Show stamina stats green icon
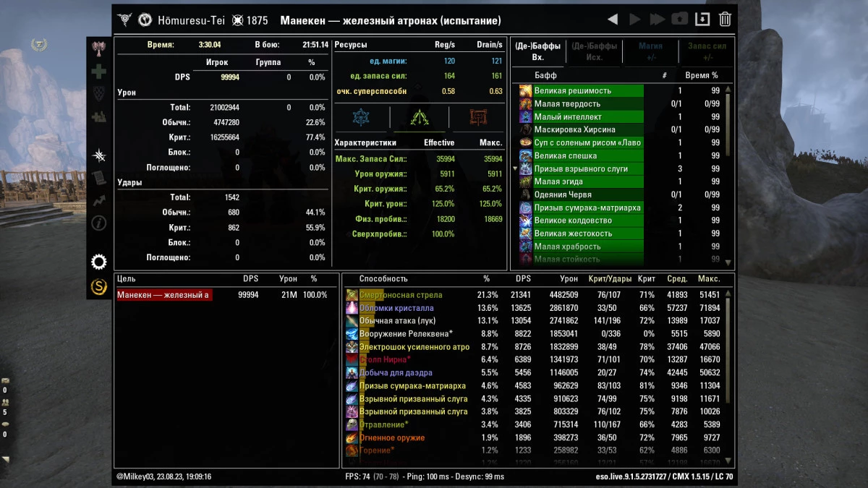868x488 pixels. point(420,117)
